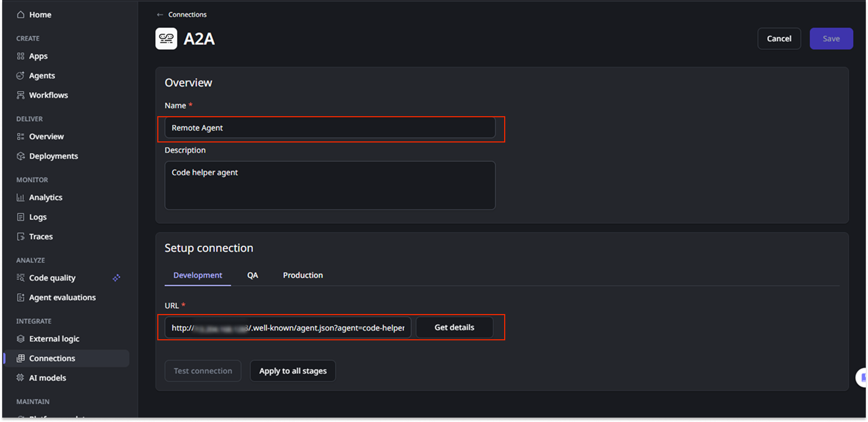Switch to the QA stage tab
Viewport: 868px width, 422px height.
click(253, 275)
